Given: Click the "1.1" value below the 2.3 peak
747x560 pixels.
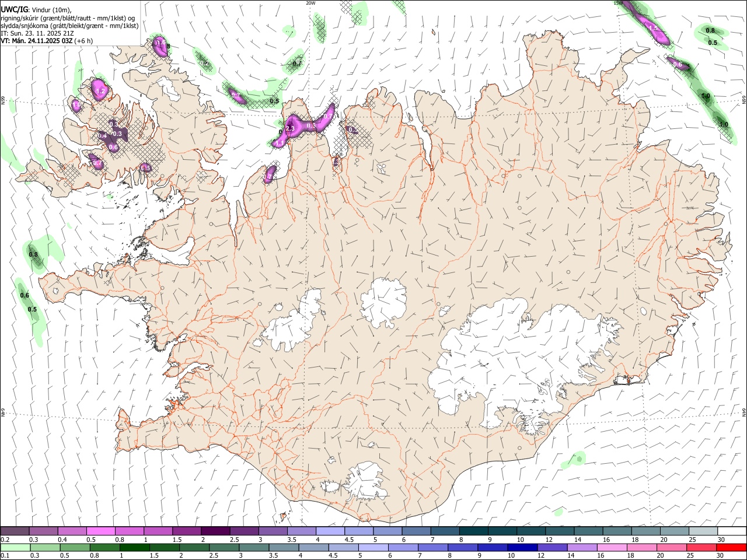Looking at the screenshot, I should coord(279,143).
